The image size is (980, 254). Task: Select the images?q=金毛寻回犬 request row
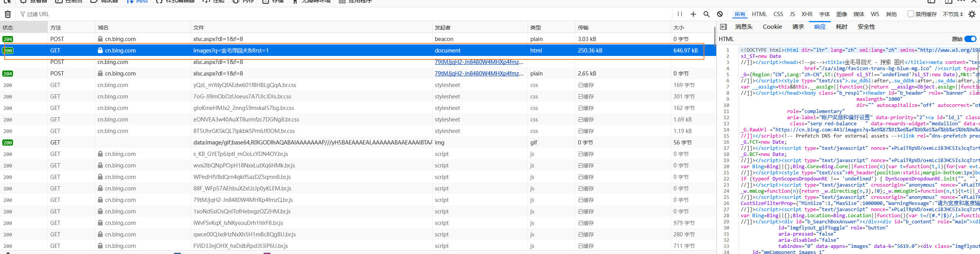click(358, 51)
